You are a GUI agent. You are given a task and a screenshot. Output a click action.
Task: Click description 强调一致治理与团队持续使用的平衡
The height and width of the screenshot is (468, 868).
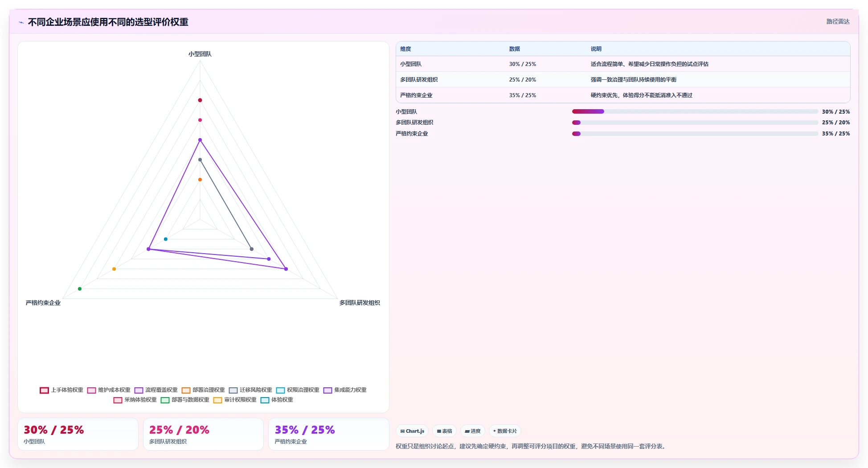[634, 80]
